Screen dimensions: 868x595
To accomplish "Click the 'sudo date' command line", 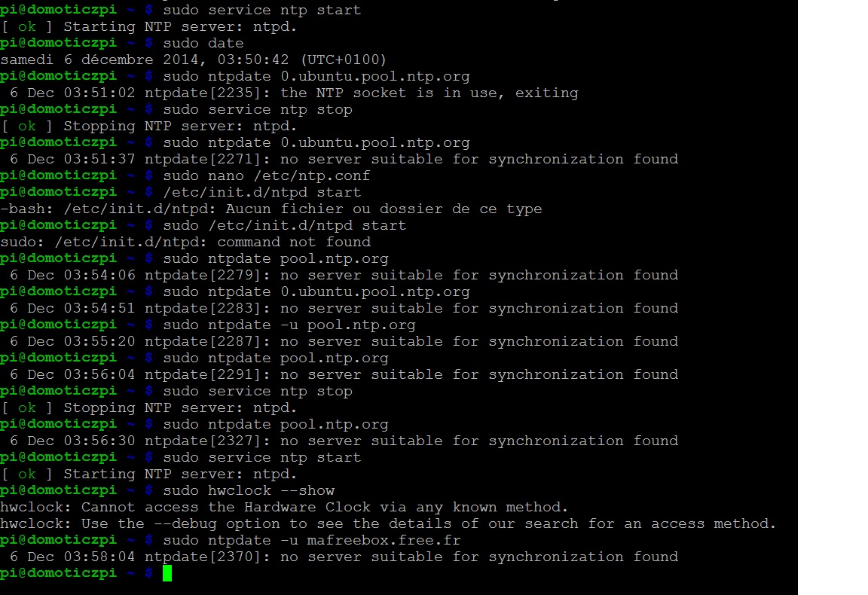I will click(x=203, y=43).
